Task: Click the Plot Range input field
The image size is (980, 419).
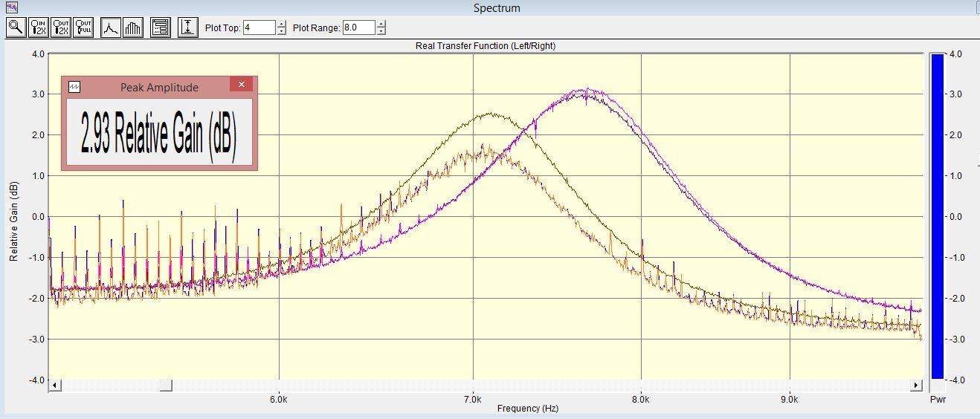Action: point(358,27)
